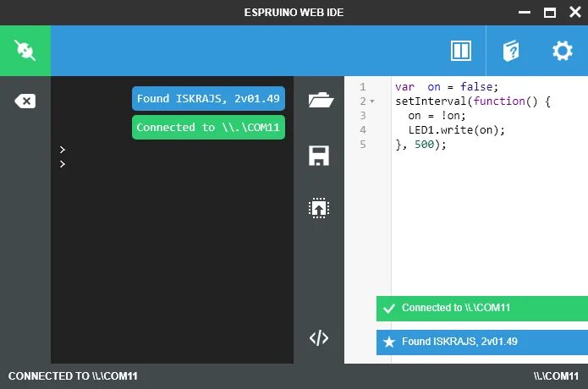This screenshot has height=389, width=588.
Task: Click the COM11 port label in status bar right
Action: pos(556,376)
